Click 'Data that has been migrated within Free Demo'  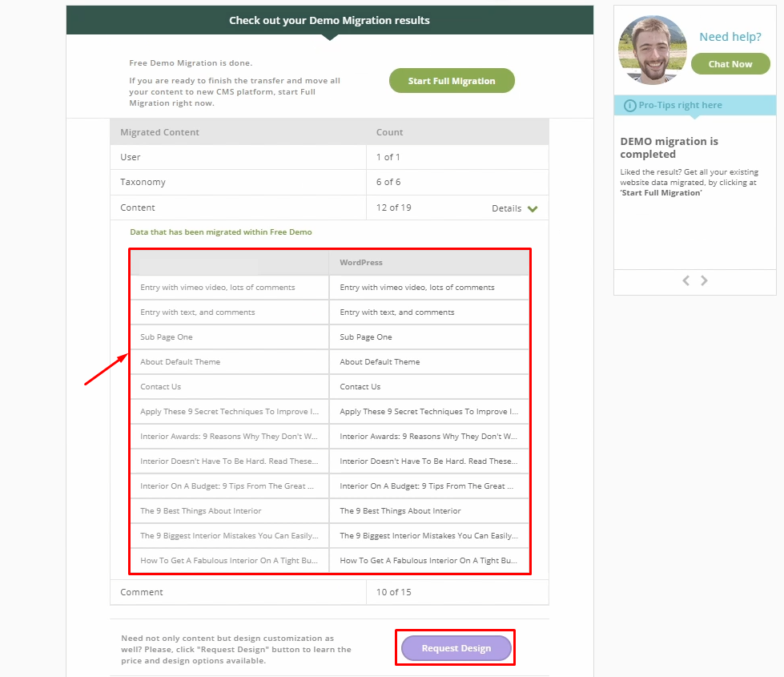(x=220, y=232)
